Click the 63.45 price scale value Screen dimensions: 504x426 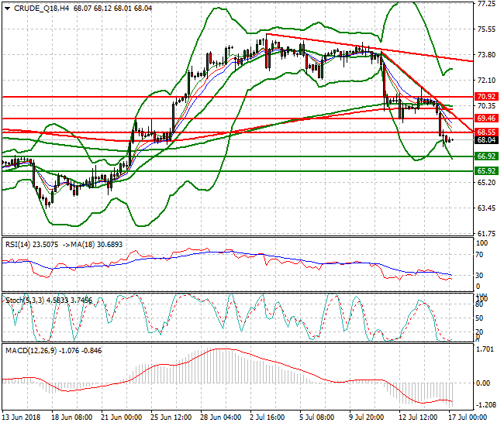(487, 208)
